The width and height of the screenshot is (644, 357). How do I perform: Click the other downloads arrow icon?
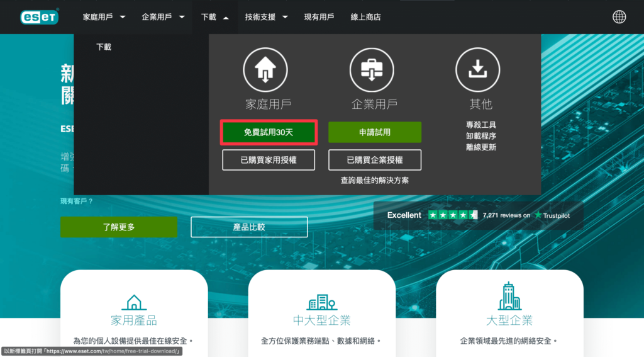click(478, 70)
